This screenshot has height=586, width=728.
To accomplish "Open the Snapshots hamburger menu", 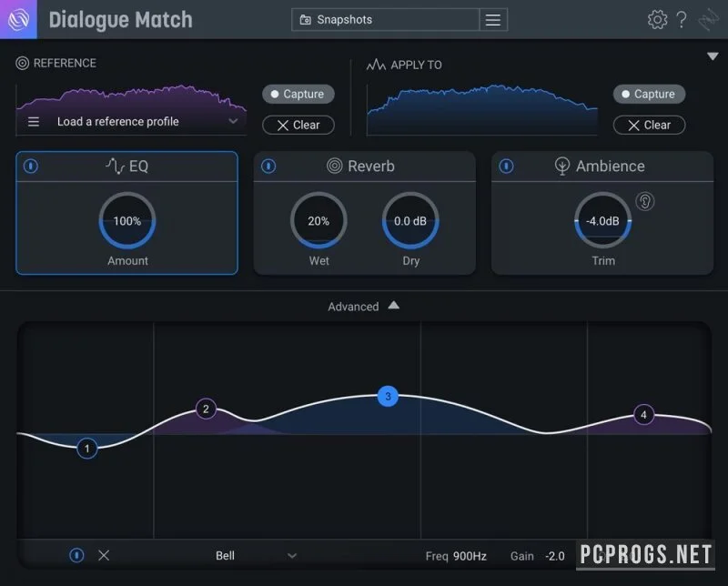I will pos(493,19).
